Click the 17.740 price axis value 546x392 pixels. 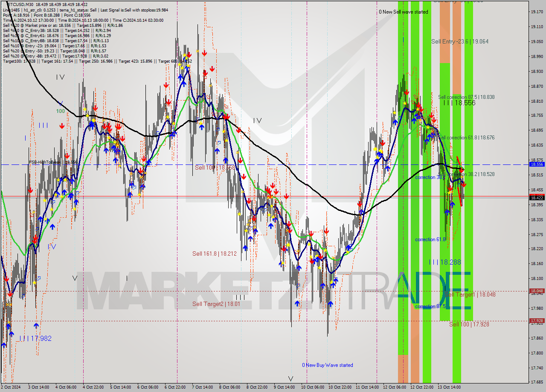click(537, 367)
